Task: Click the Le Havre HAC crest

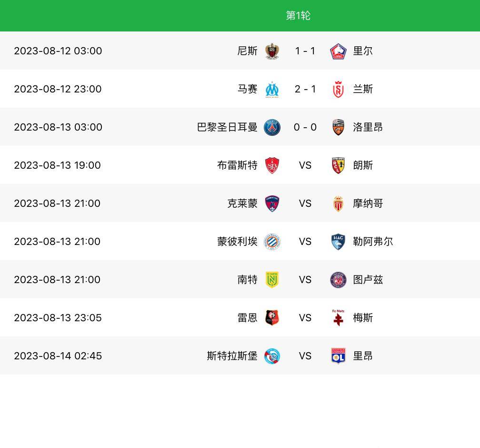Action: pyautogui.click(x=338, y=242)
